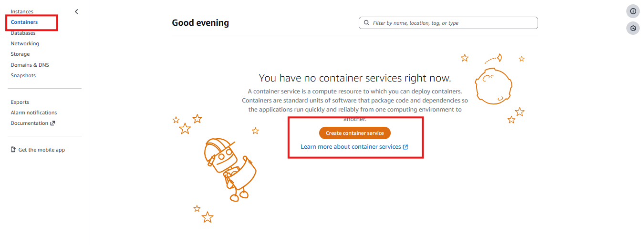Click the hexagon icon below the info icon
Screen dimensions: 644x245
[633, 28]
